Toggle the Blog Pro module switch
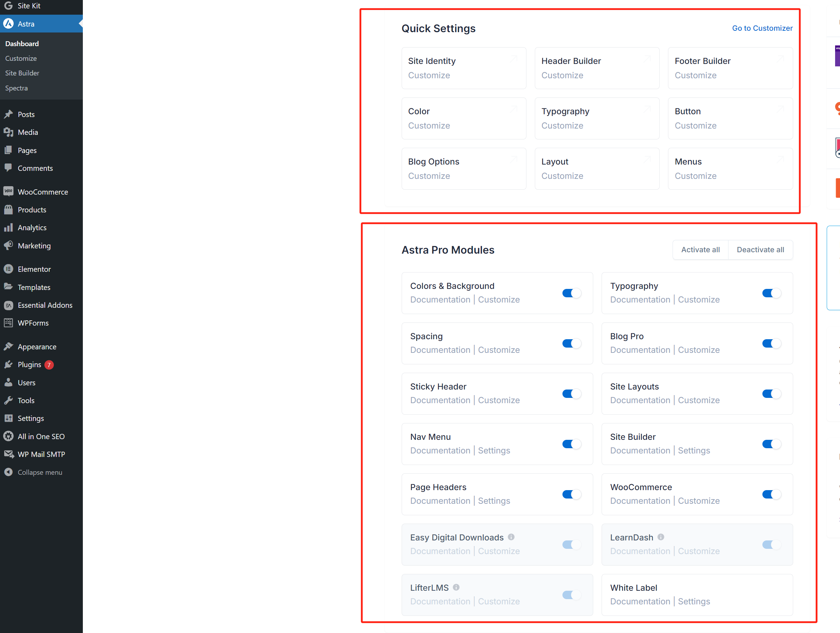Viewport: 840px width, 633px height. pos(771,343)
